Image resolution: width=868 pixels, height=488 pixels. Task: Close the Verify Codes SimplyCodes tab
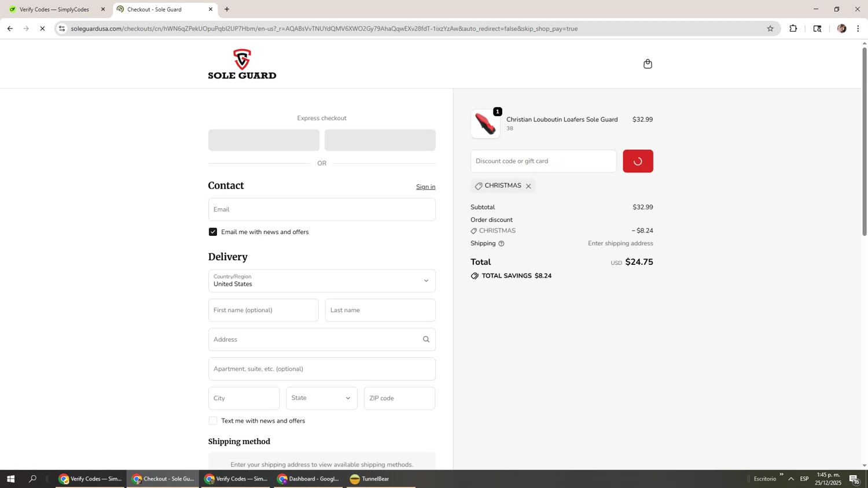(x=103, y=9)
